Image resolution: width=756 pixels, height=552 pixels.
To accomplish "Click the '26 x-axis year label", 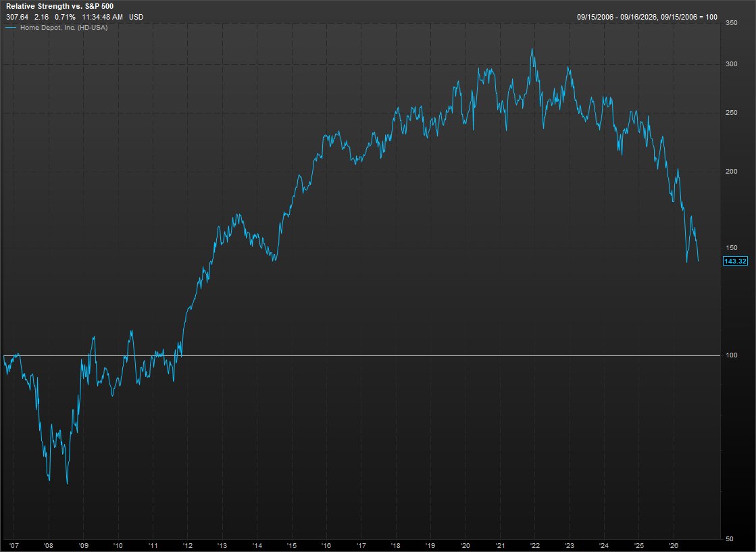I will (x=674, y=546).
